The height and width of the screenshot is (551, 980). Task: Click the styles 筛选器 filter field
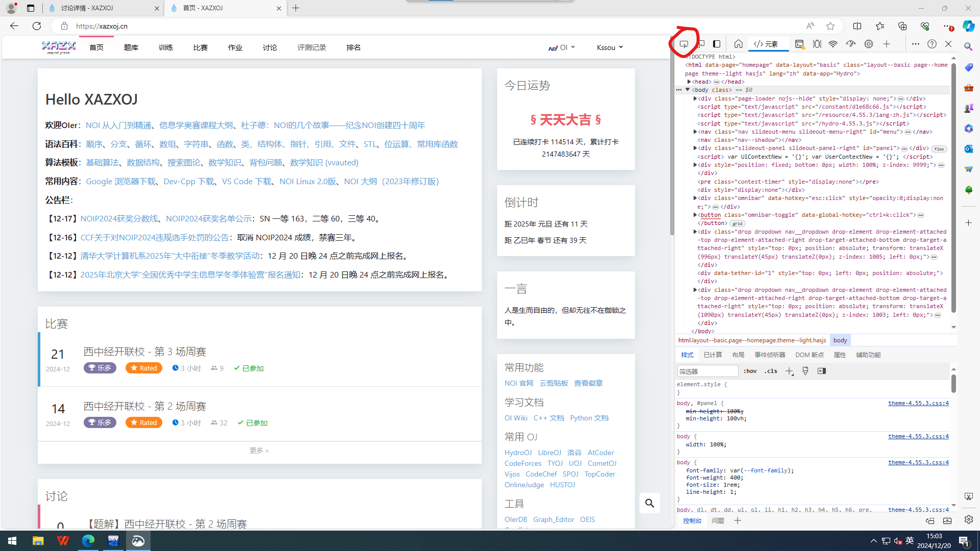pyautogui.click(x=707, y=371)
